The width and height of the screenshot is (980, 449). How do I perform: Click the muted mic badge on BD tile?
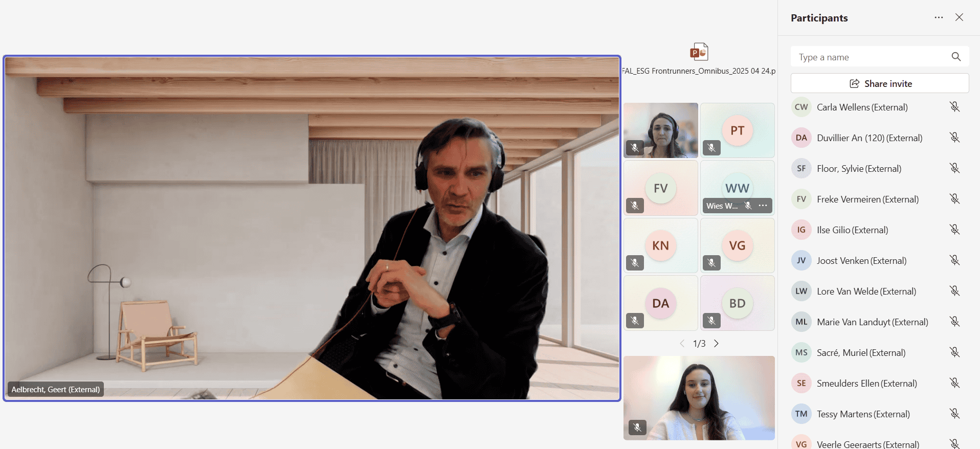coord(711,321)
